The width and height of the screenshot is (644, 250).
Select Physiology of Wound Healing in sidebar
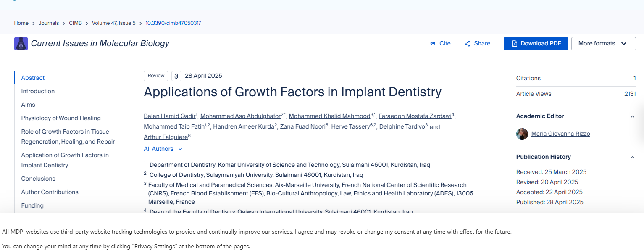tap(61, 118)
